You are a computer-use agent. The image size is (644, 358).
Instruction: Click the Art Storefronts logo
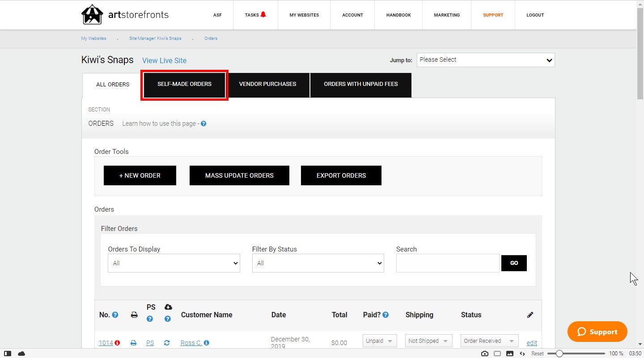pyautogui.click(x=93, y=14)
